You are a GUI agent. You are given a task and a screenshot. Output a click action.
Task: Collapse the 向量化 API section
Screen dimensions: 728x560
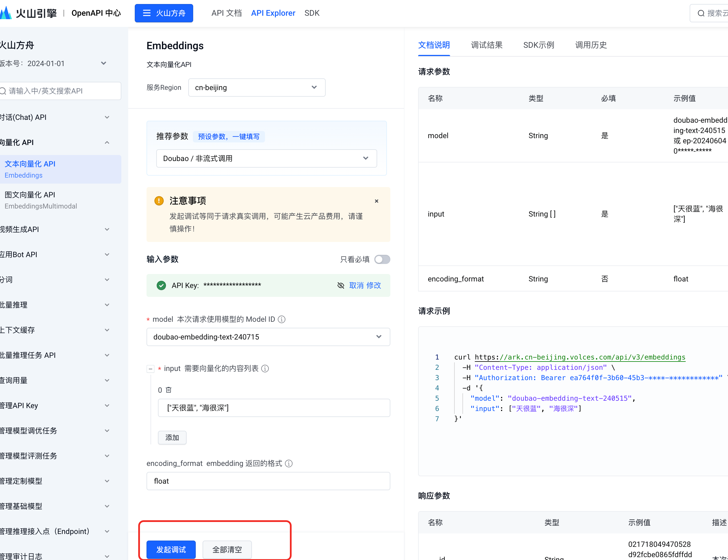(107, 142)
